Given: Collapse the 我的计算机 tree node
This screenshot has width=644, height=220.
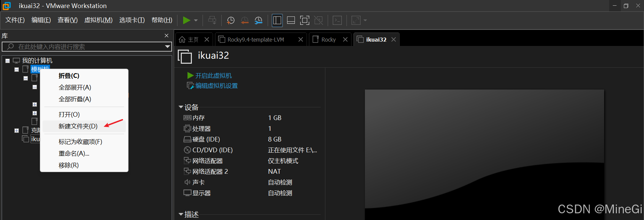Looking at the screenshot, I should [x=7, y=61].
